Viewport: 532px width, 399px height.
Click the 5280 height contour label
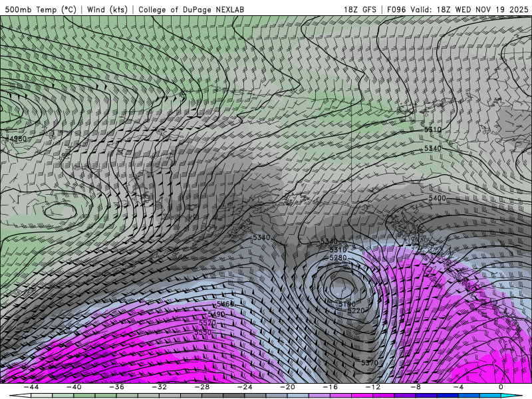pyautogui.click(x=338, y=258)
